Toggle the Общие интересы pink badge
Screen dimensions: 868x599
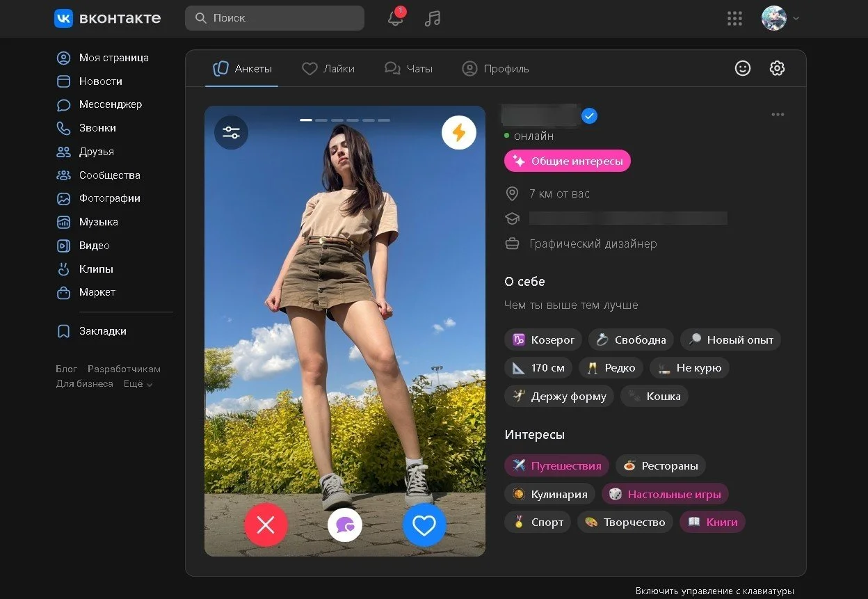coord(568,161)
